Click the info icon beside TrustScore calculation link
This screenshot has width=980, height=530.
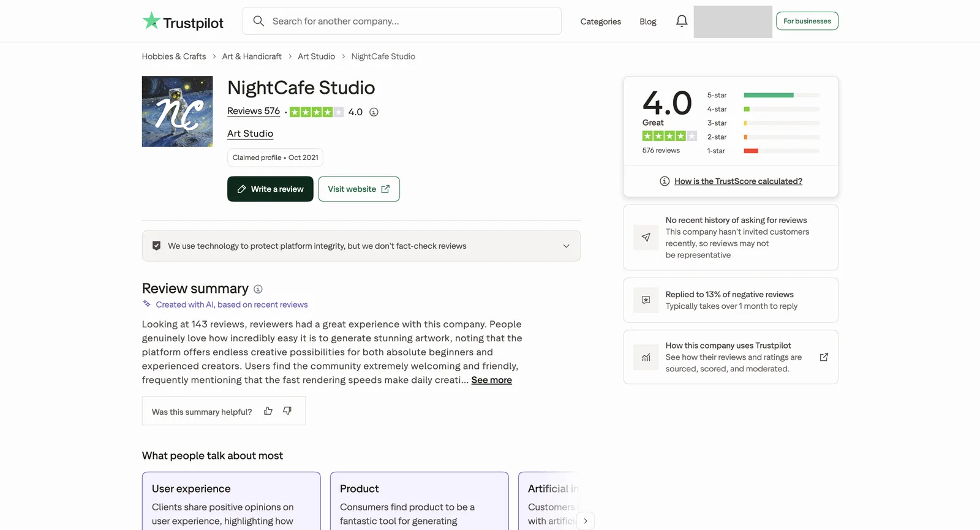[x=665, y=181]
